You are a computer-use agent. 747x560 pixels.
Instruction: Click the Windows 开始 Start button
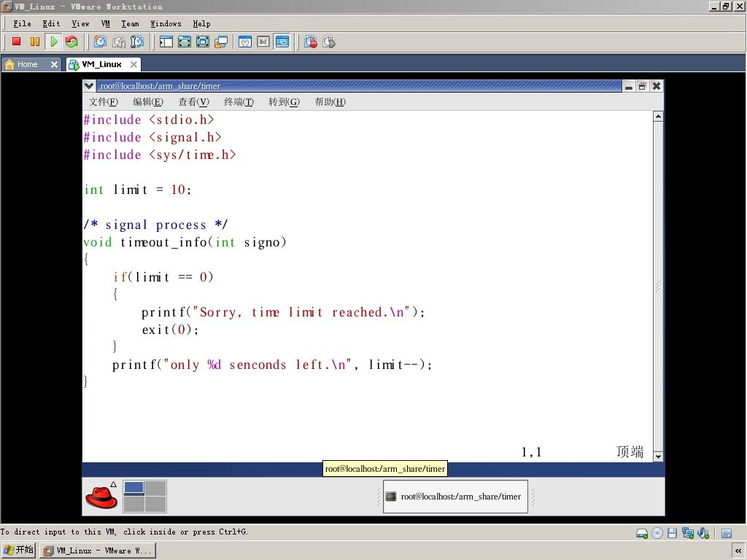click(18, 551)
